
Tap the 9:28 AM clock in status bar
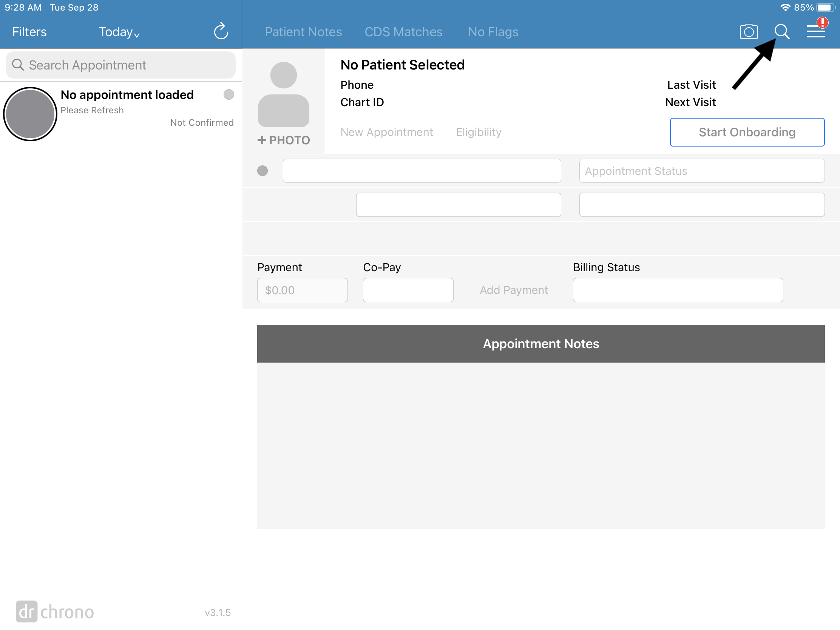[x=23, y=8]
